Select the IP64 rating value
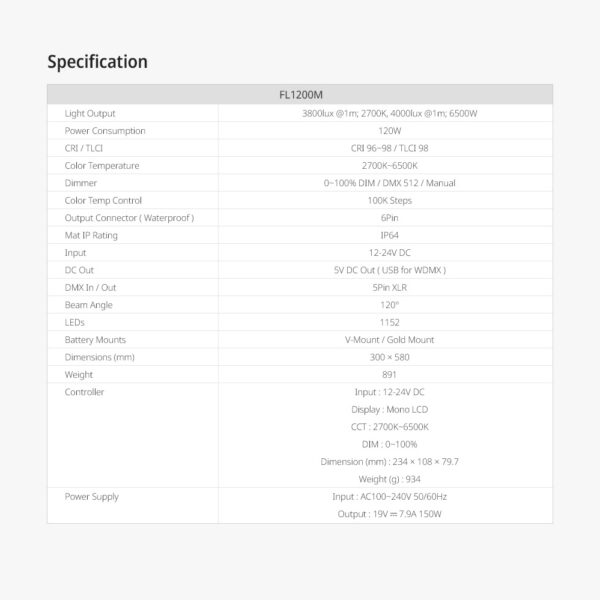 [390, 235]
